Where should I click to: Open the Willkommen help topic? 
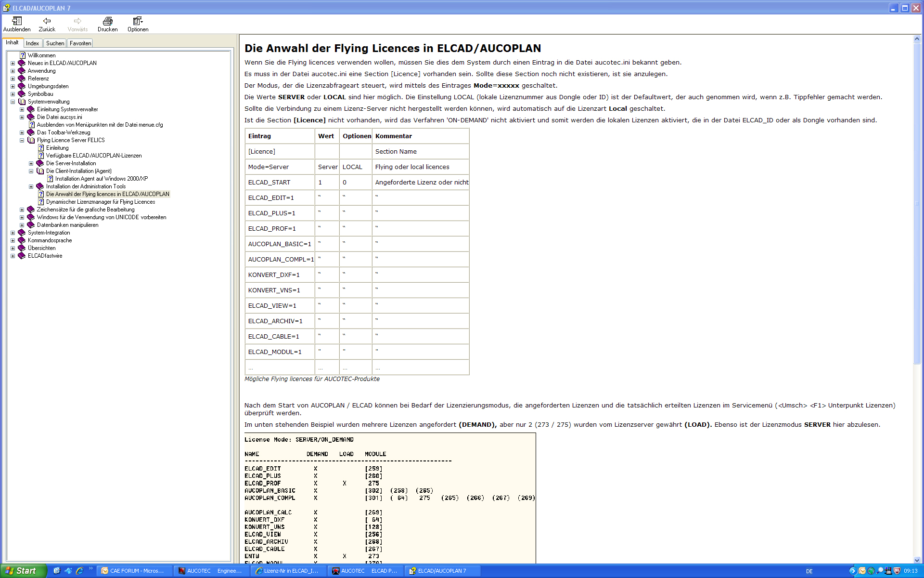(x=41, y=55)
